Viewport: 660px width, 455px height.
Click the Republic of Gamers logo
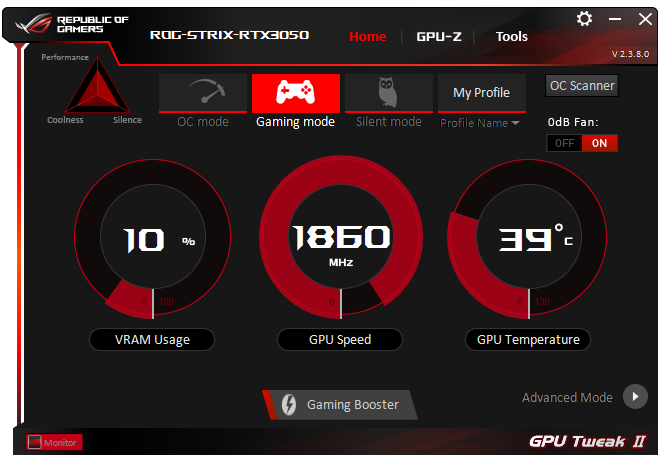(x=72, y=24)
